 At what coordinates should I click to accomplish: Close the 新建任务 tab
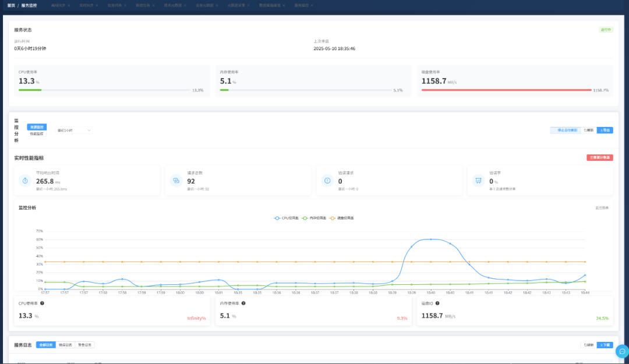click(x=153, y=6)
